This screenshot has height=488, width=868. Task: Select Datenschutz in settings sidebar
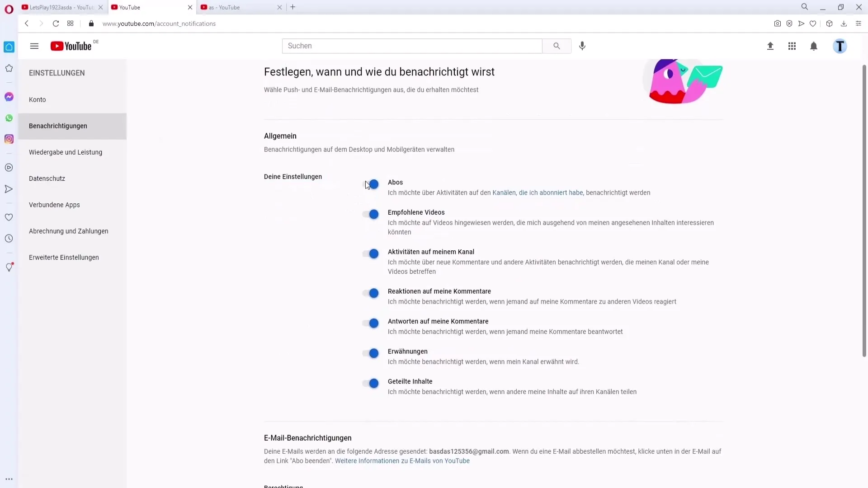point(47,178)
